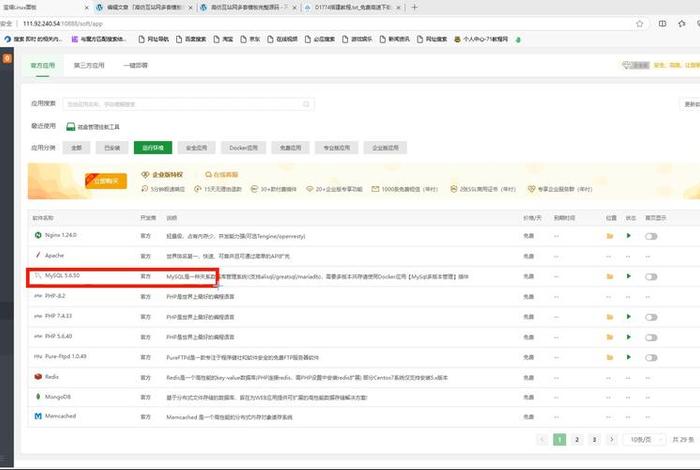The image size is (700, 470).
Task: Switch to 一键部署 tab
Action: click(135, 65)
